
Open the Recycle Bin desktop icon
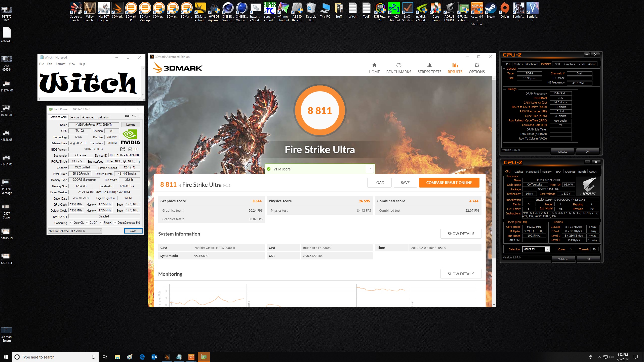pos(311,12)
